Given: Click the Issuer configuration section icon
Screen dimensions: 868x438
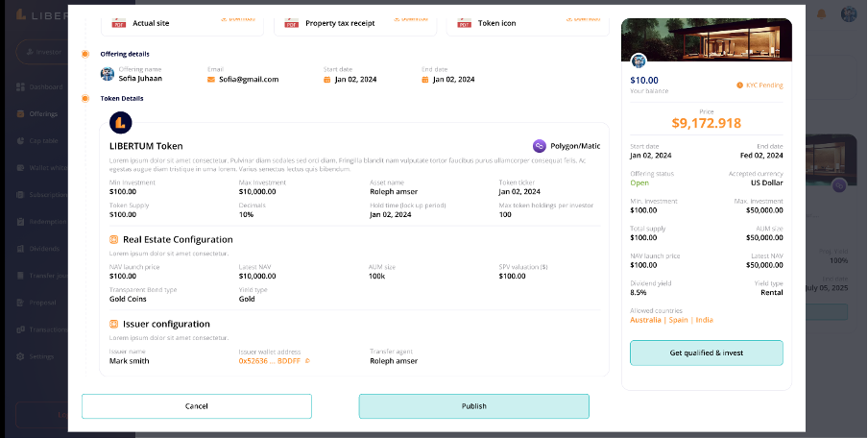Looking at the screenshot, I should (114, 324).
